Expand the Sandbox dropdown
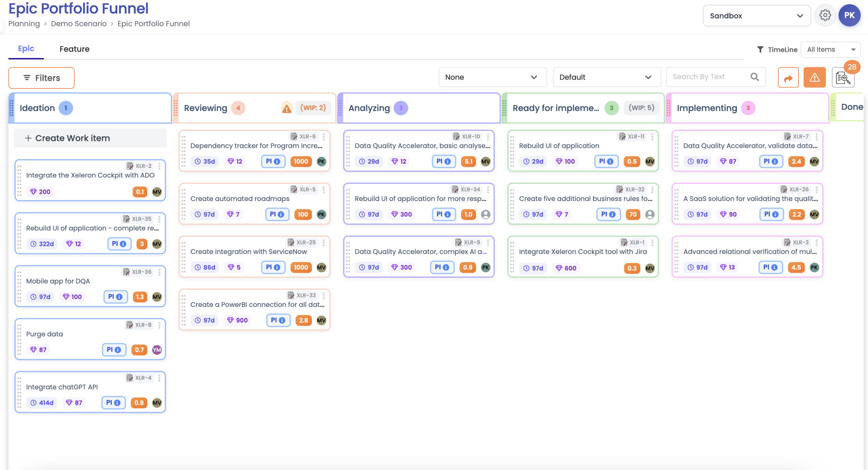The image size is (868, 470). tap(756, 16)
